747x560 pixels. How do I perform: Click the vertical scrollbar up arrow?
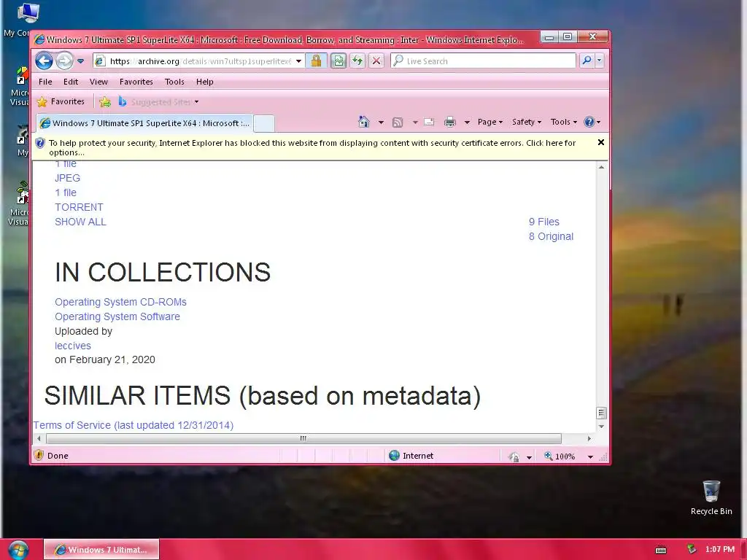[601, 167]
